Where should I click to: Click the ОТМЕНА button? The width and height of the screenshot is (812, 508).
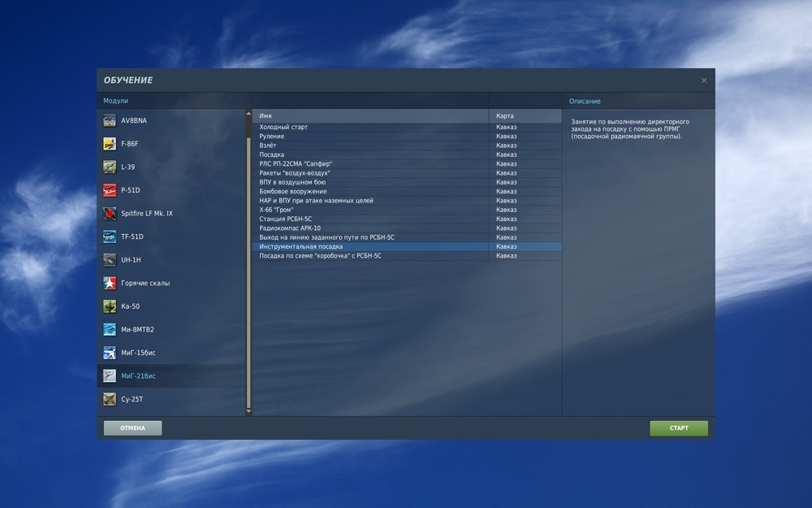coord(132,428)
